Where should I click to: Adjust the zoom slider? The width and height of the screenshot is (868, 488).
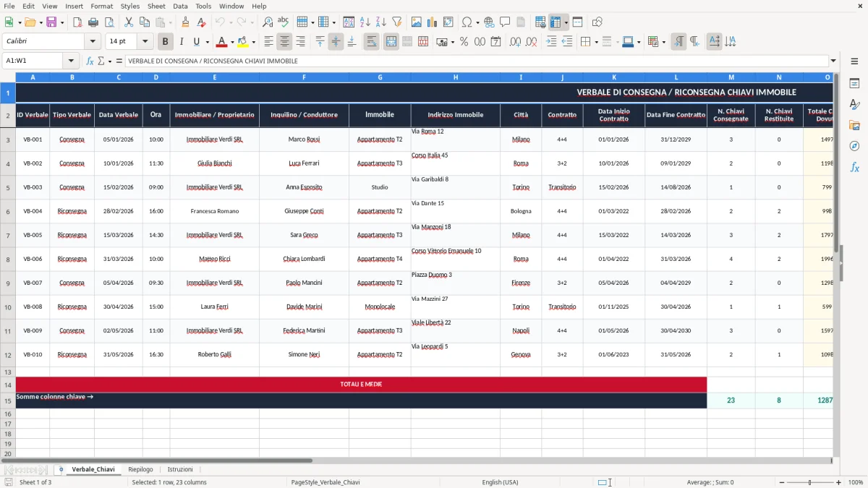(809, 482)
